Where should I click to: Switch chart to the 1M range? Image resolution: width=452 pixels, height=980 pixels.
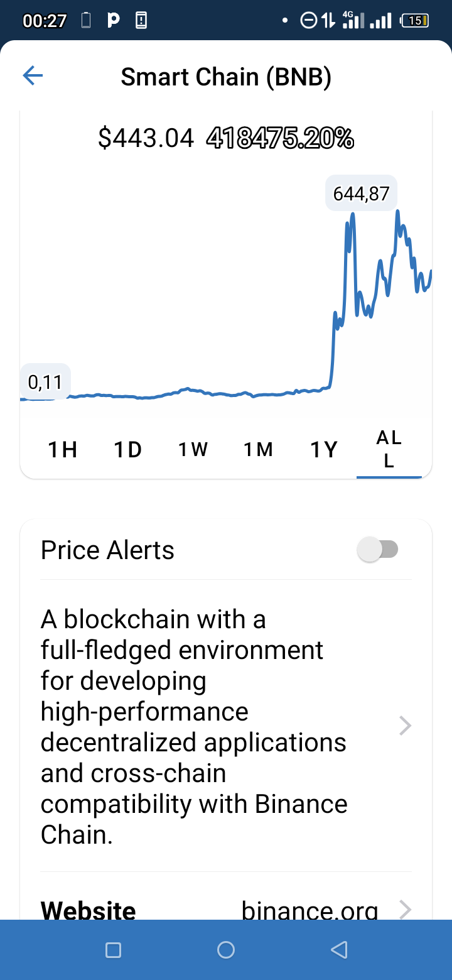[x=259, y=450]
